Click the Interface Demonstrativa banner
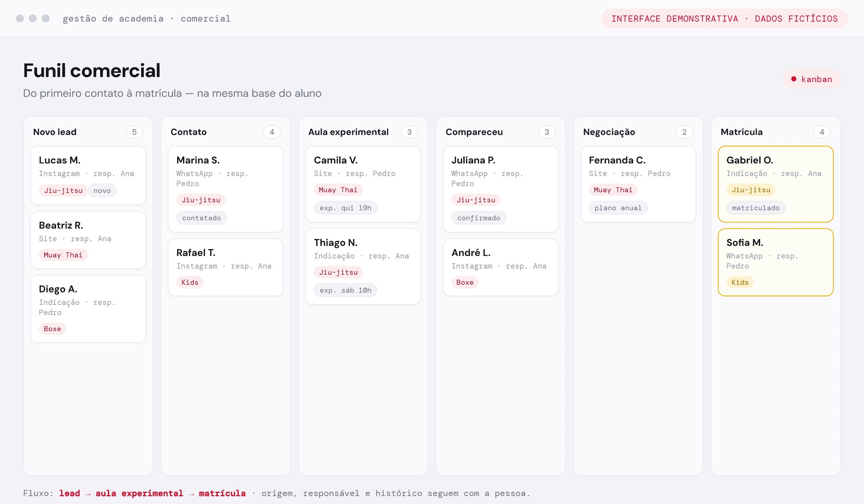The image size is (864, 504). 724,19
